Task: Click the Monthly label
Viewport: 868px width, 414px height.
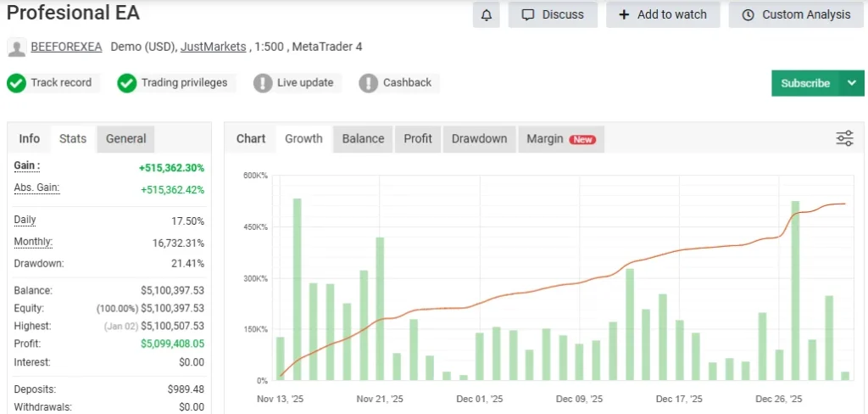Action: click(x=33, y=242)
